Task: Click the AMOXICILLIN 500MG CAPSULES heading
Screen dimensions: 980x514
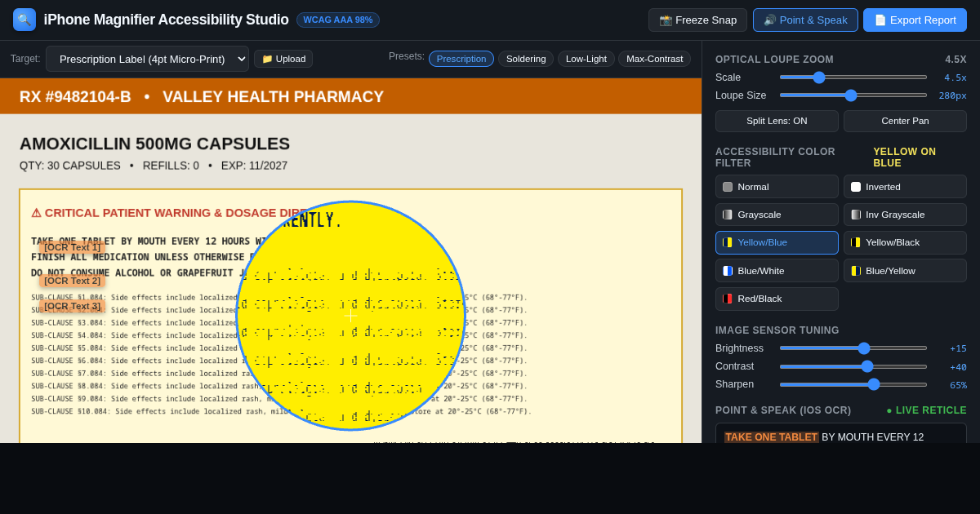Action: [x=154, y=144]
